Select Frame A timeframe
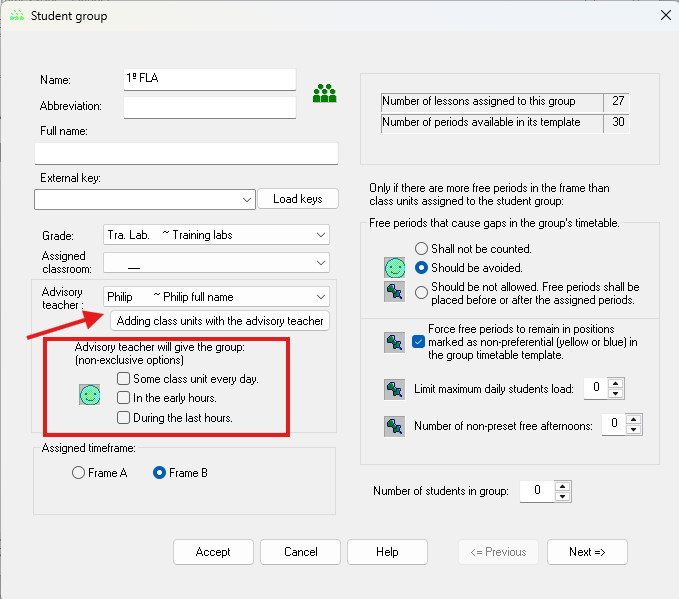679x599 pixels. [x=78, y=473]
